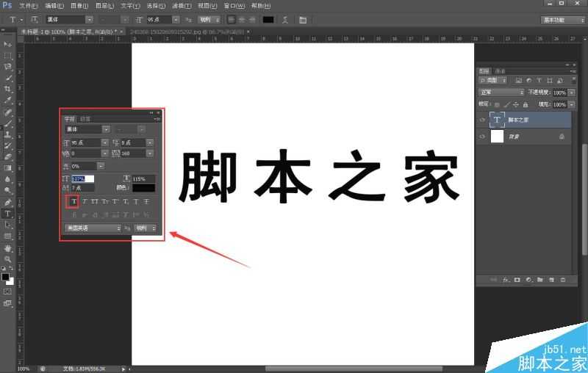
Task: Open the 基本功能 workspace switcher
Action: click(x=562, y=20)
